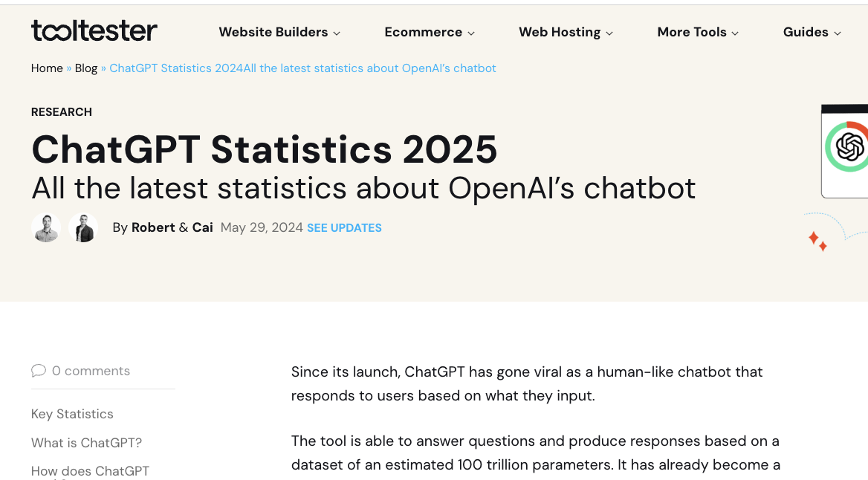
Task: Expand the Website Builders dropdown chevron
Action: tap(338, 33)
